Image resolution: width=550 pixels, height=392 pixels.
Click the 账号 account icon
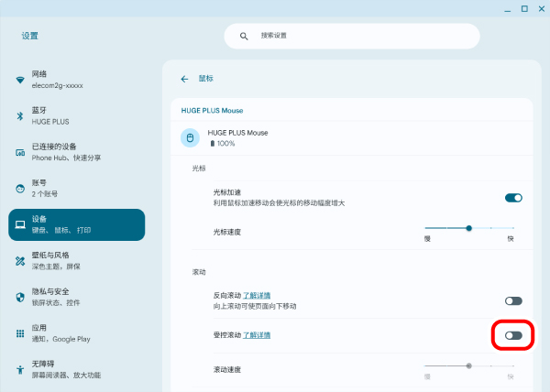(x=20, y=189)
